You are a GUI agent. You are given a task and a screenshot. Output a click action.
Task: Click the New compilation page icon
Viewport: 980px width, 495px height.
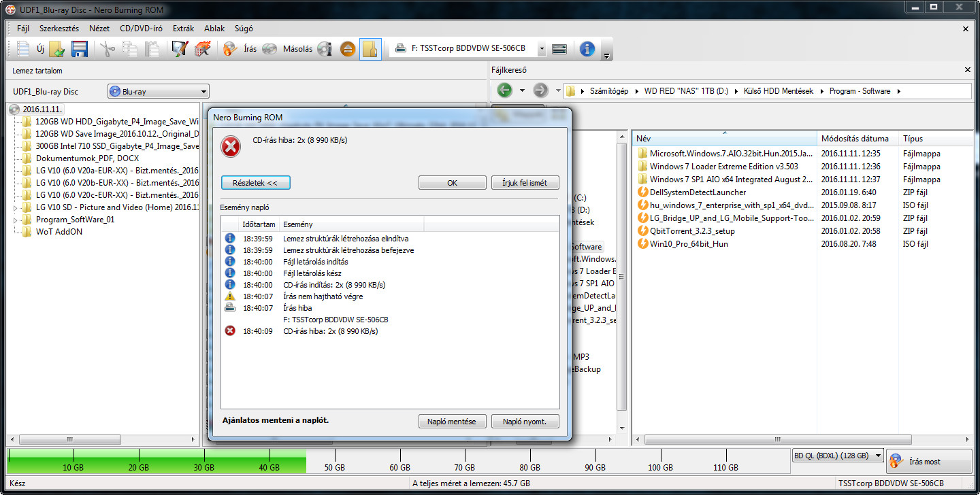(x=24, y=49)
